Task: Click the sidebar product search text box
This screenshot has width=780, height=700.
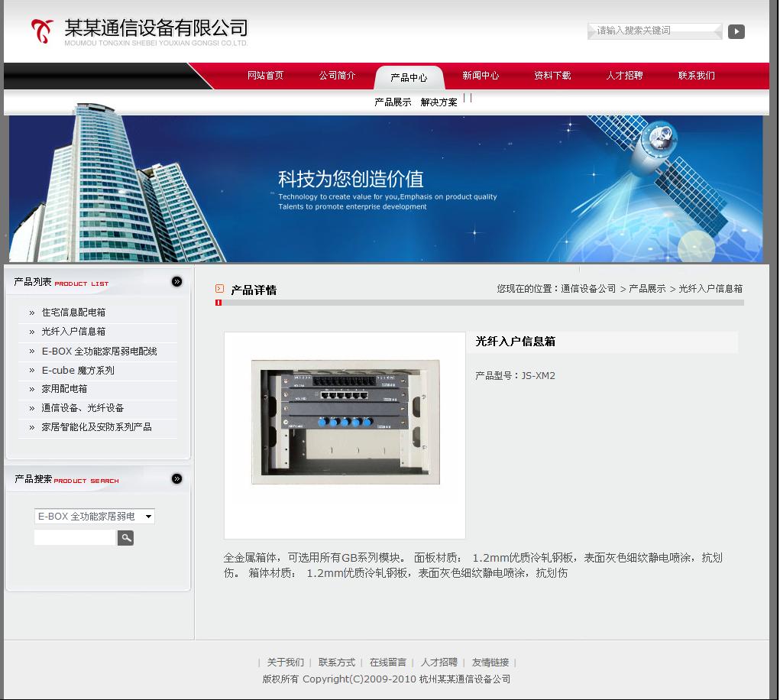Action: (75, 538)
